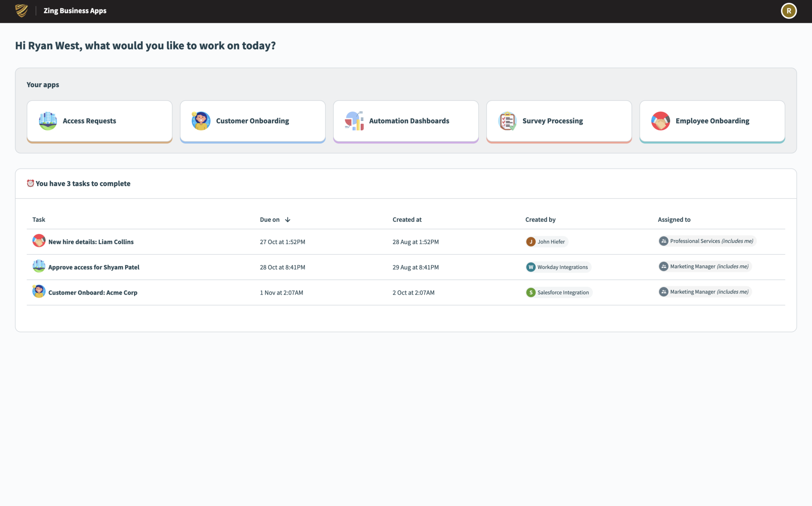Open the Automation Dashboards chart icon

coord(354,121)
